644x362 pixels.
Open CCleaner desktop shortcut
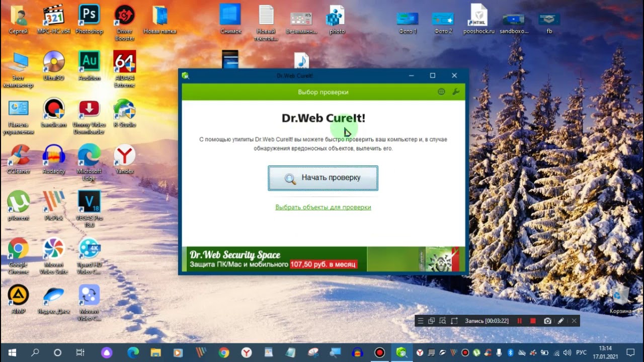(19, 159)
